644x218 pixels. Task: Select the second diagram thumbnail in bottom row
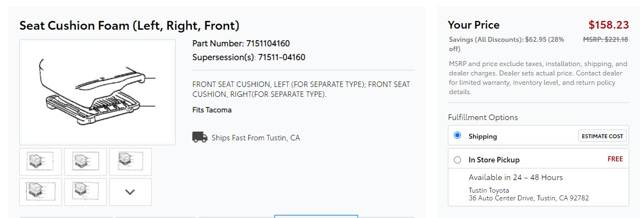[x=85, y=192]
